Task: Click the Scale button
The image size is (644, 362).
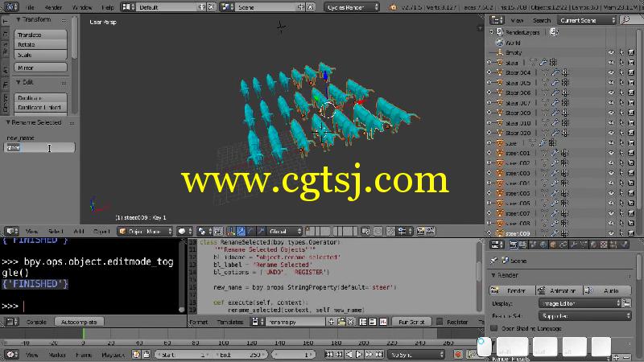Action: tap(41, 55)
